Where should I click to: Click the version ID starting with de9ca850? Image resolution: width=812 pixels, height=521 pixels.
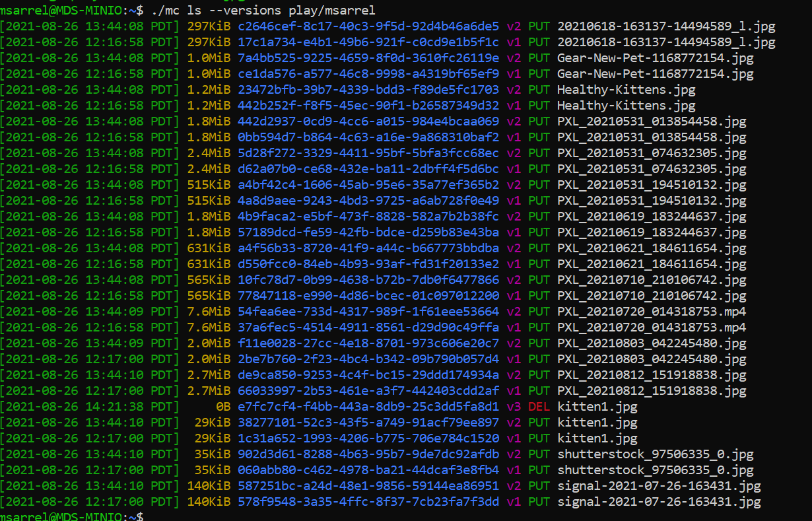tap(368, 375)
